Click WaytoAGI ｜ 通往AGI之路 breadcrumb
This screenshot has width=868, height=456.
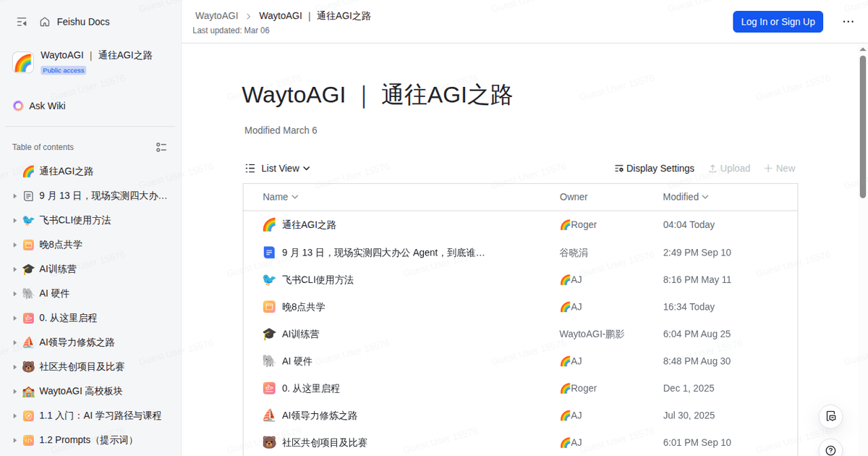click(x=315, y=15)
